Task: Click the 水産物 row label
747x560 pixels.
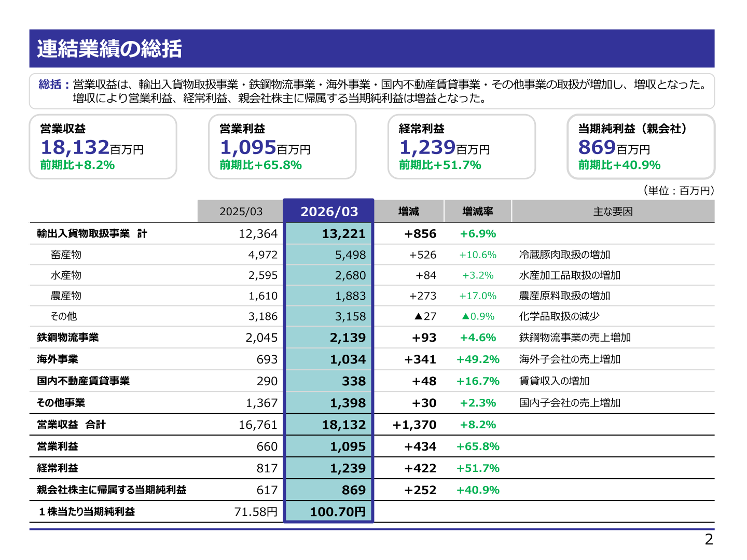Action: pyautogui.click(x=66, y=275)
